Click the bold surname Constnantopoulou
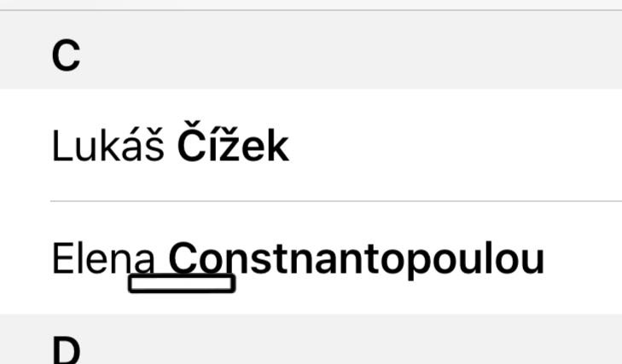Image resolution: width=622 pixels, height=364 pixels. pyautogui.click(x=356, y=258)
